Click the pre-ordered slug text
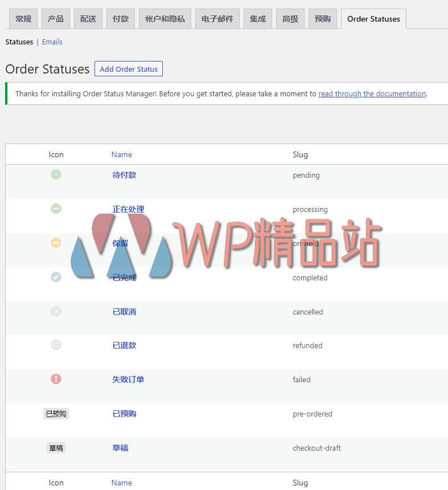The image size is (448, 490). coord(313,414)
